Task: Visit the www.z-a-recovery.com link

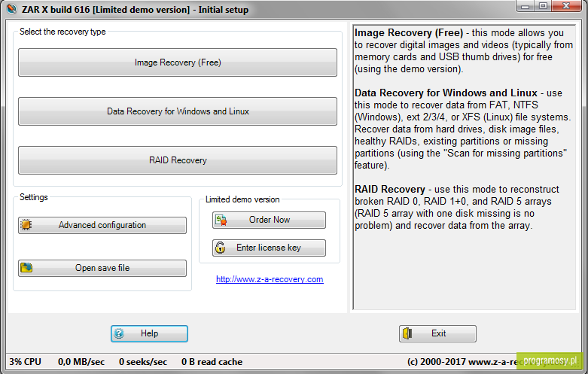Action: [x=270, y=279]
